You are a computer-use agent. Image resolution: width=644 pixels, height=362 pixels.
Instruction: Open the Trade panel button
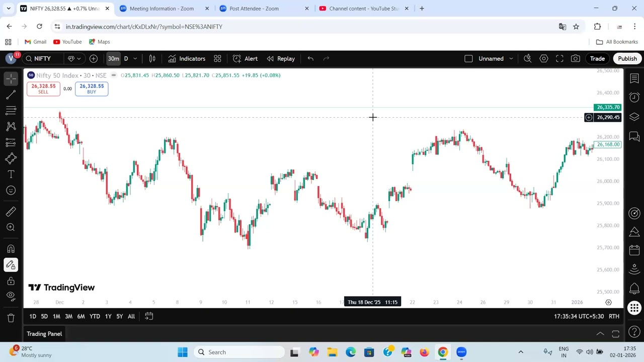[x=597, y=59]
